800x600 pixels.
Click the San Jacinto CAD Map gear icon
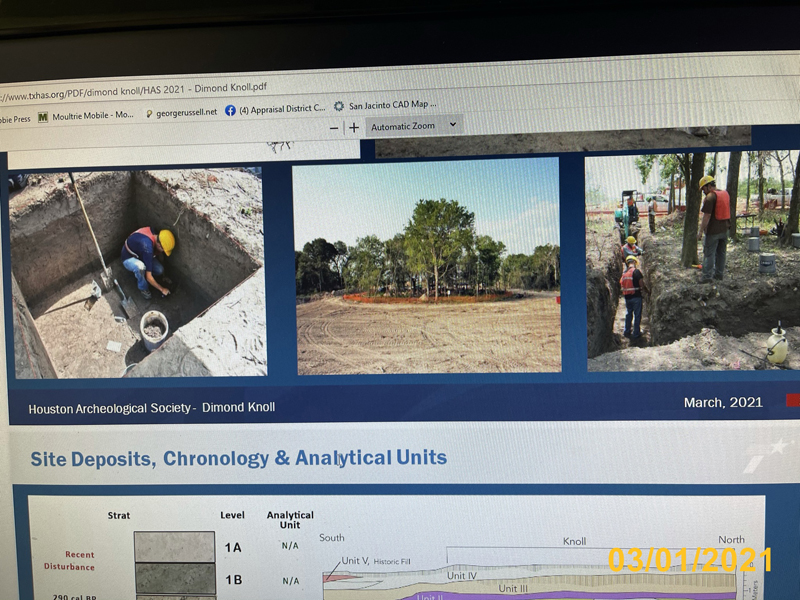339,106
